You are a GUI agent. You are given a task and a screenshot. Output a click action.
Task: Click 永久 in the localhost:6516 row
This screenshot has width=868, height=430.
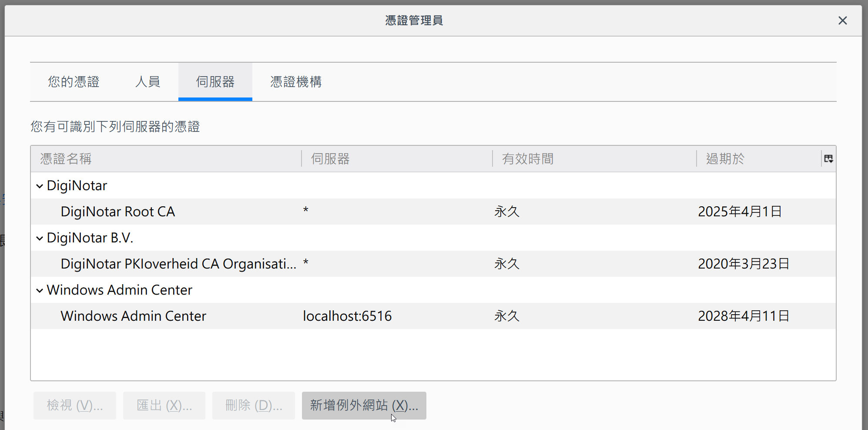pyautogui.click(x=507, y=316)
